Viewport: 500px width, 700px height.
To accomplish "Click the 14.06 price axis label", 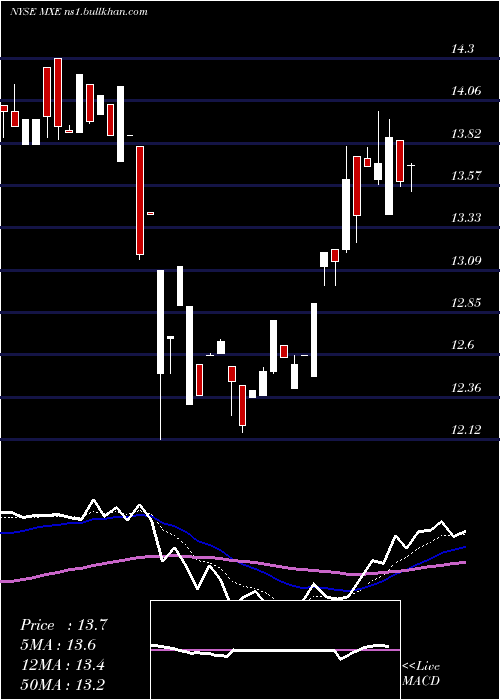I will [x=466, y=91].
